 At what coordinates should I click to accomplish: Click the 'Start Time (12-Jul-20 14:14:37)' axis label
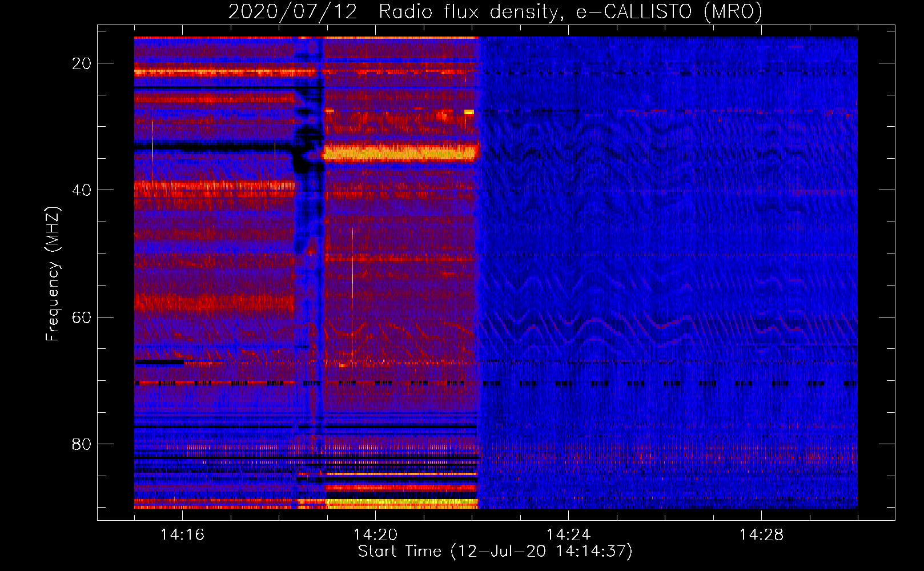pos(495,552)
